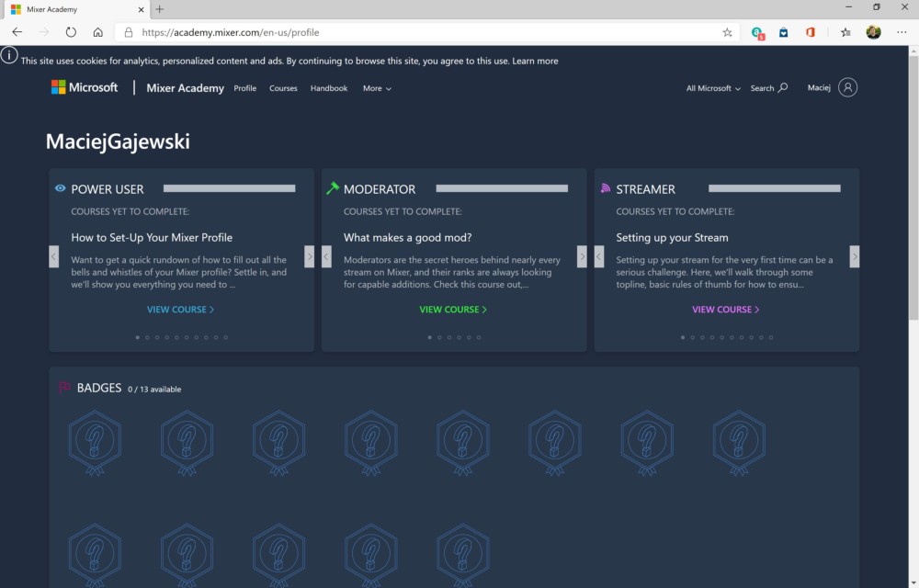Go back to previous page in browser

coord(17,32)
